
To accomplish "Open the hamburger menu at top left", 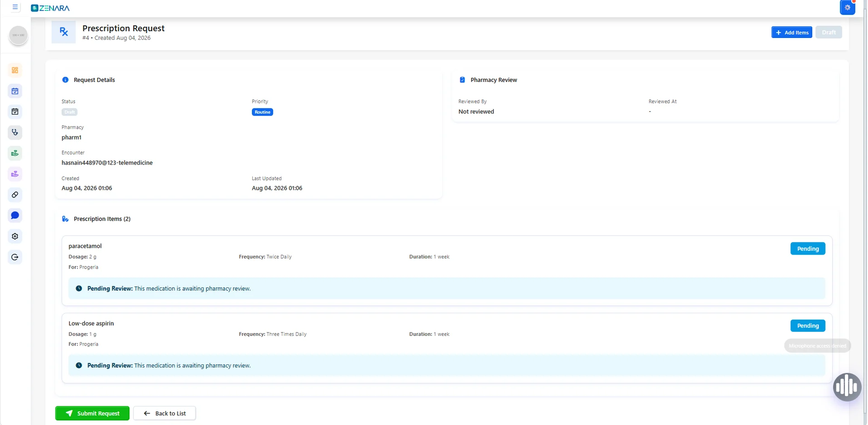I will (x=15, y=7).
